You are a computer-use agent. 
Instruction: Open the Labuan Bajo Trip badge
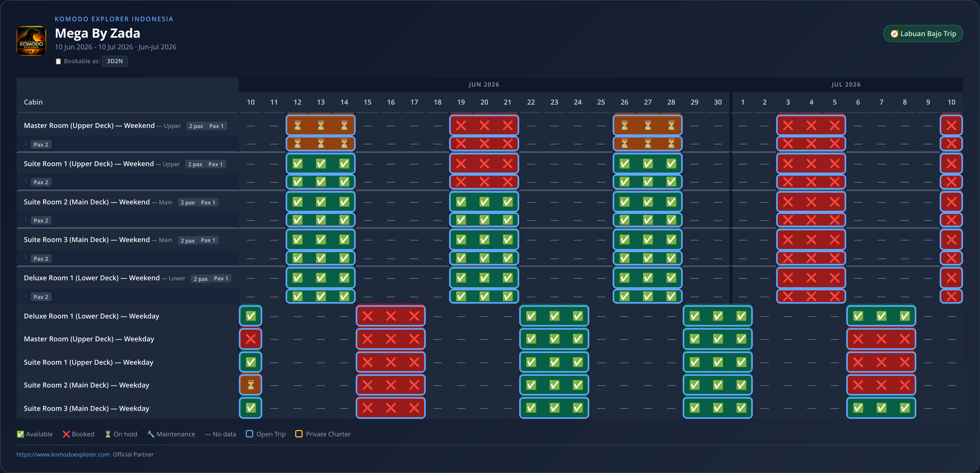pyautogui.click(x=923, y=33)
